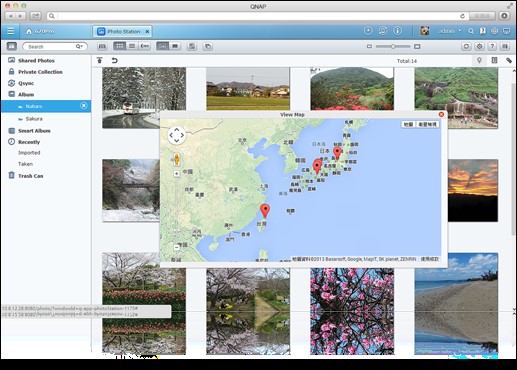The width and height of the screenshot is (517, 370).
Task: Open Photo Station settings gear
Action: (479, 46)
